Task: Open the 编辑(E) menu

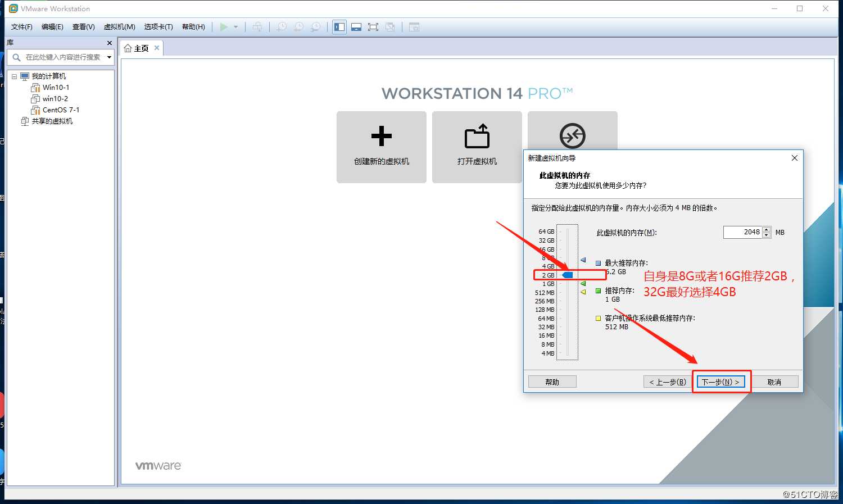Action: point(52,27)
